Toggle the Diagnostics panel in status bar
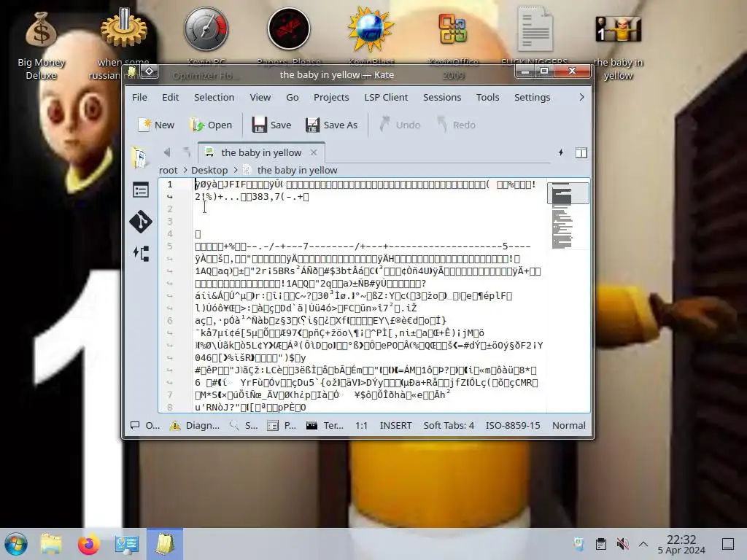Viewport: 747px width, 560px height. tap(195, 425)
